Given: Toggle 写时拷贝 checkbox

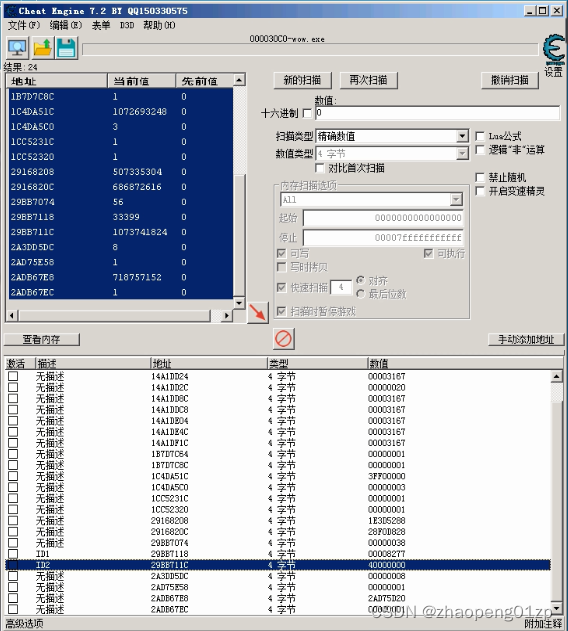Looking at the screenshot, I should click(281, 267).
